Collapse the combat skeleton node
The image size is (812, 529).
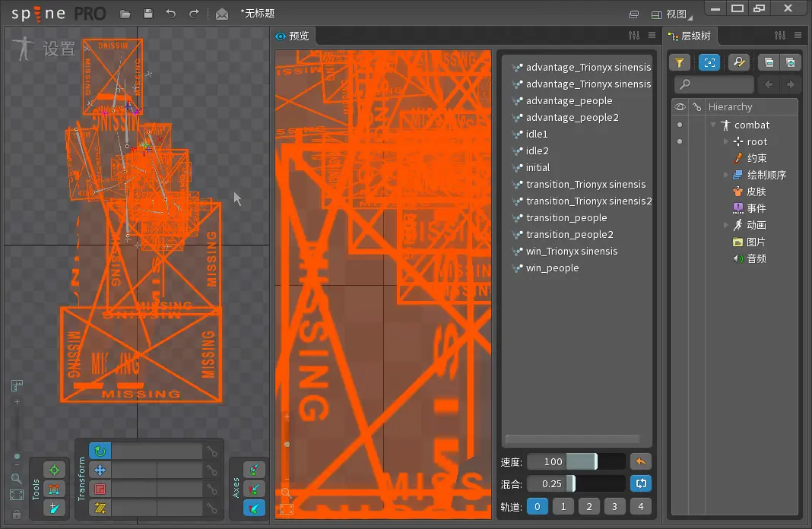click(x=713, y=125)
